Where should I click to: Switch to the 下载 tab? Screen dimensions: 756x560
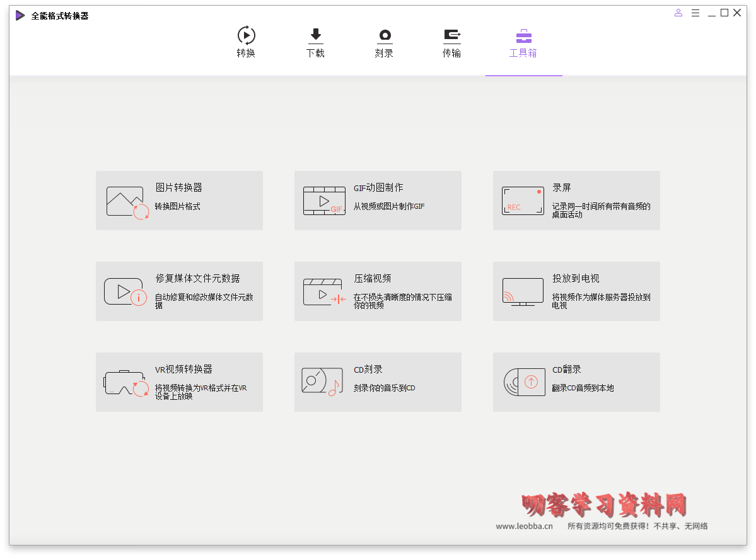coord(315,43)
